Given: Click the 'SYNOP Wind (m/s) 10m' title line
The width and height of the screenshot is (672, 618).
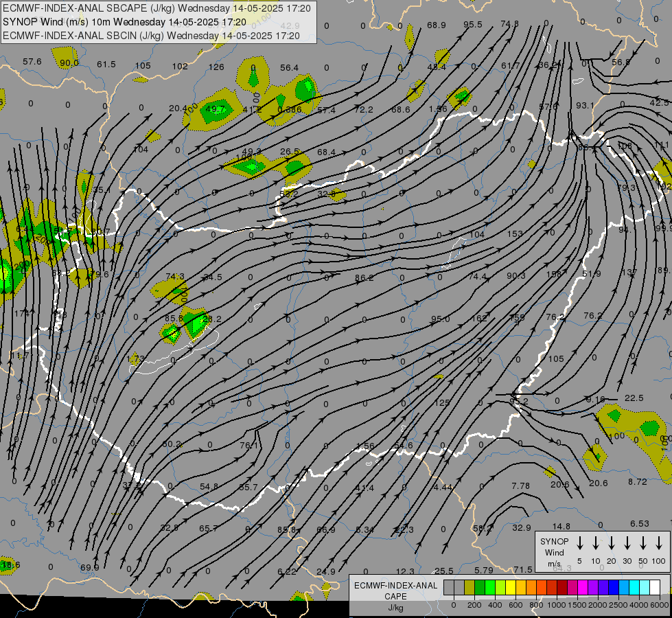Looking at the screenshot, I should click(124, 22).
